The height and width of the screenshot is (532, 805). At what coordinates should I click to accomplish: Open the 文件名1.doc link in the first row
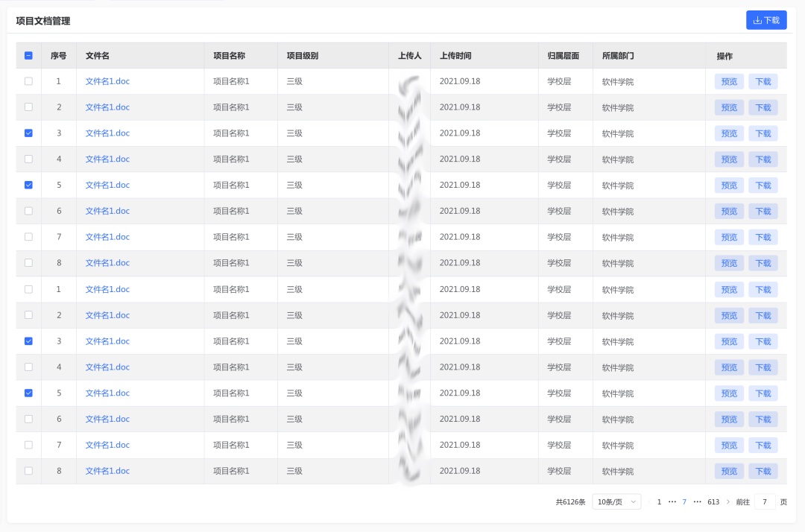(x=107, y=81)
